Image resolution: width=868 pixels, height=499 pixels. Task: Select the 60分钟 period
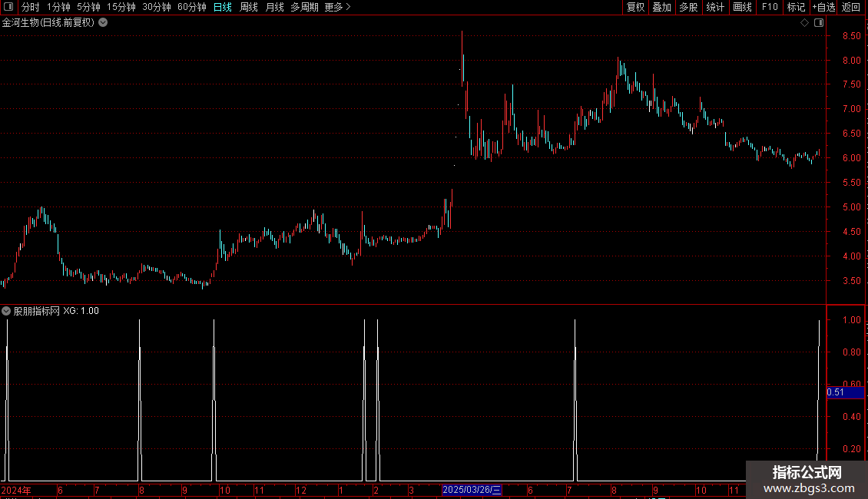click(x=192, y=7)
